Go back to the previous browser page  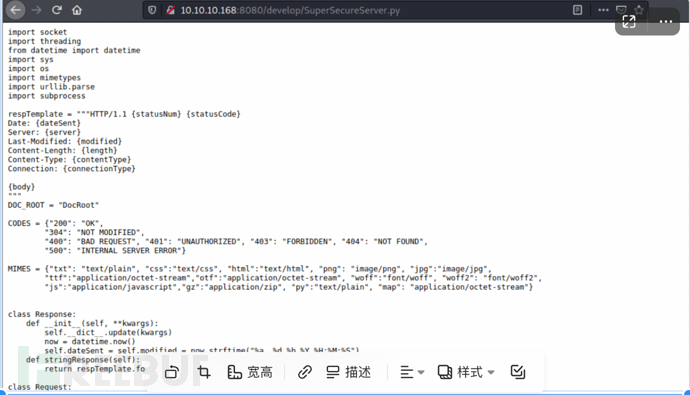click(15, 10)
